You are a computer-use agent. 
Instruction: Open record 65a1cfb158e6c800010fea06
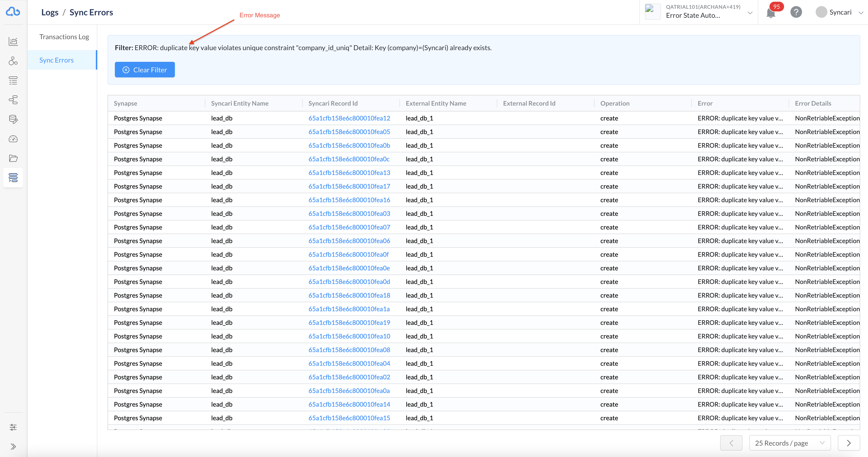pyautogui.click(x=349, y=241)
